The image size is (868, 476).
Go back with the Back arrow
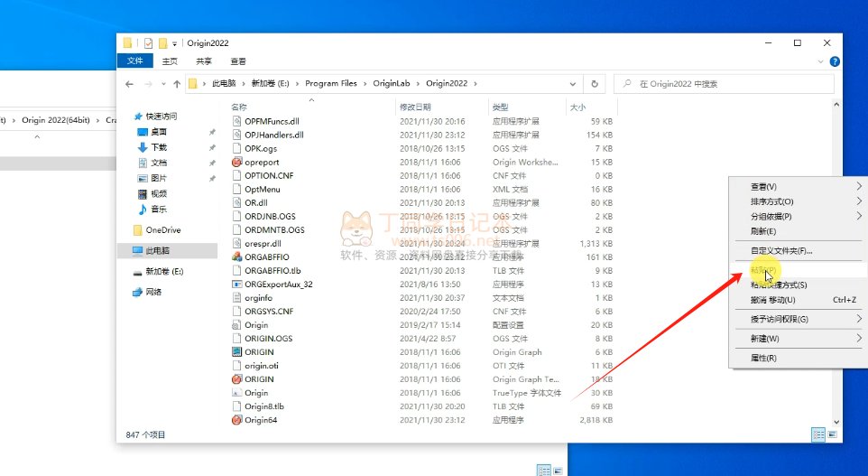click(129, 84)
